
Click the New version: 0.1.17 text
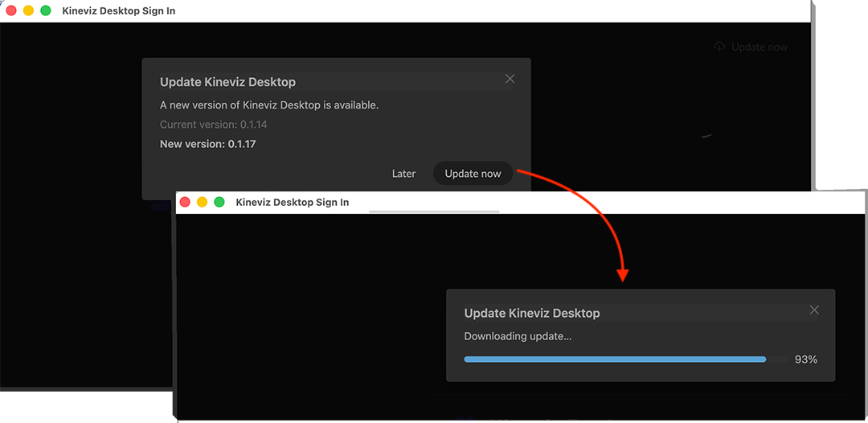[x=207, y=145]
